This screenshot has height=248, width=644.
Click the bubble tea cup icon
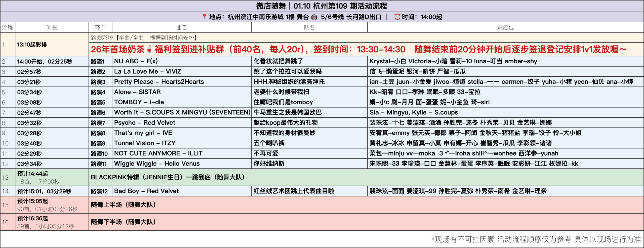(x=149, y=49)
